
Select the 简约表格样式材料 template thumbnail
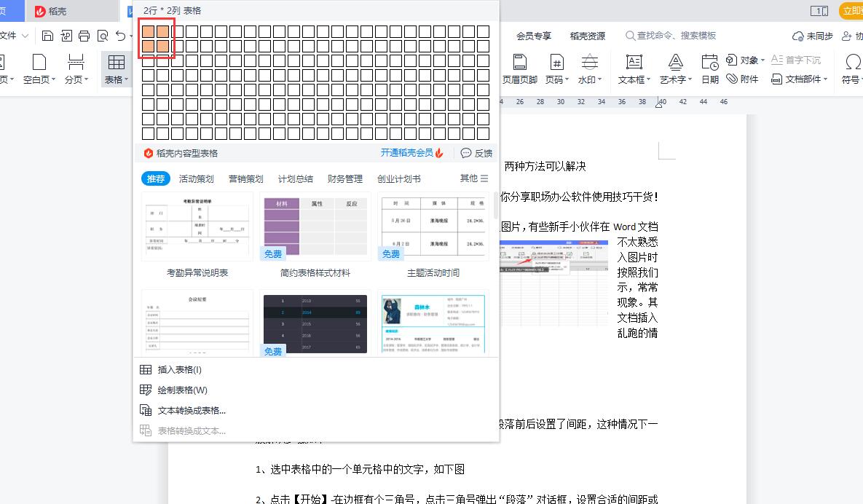point(315,227)
